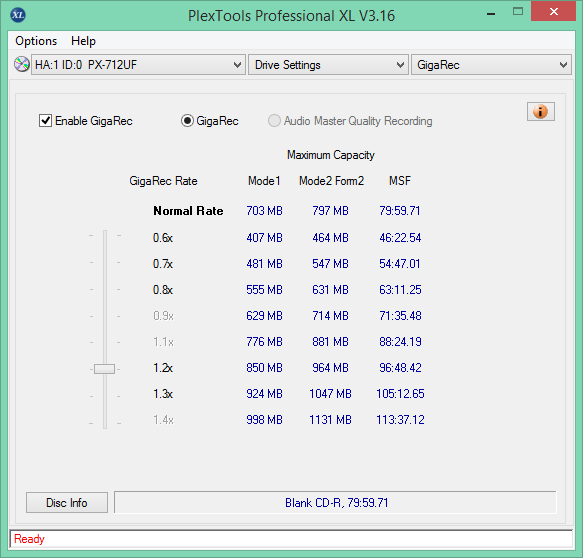Image resolution: width=583 pixels, height=558 pixels.
Task: Click the GigaRec rate slider handle
Action: point(104,369)
